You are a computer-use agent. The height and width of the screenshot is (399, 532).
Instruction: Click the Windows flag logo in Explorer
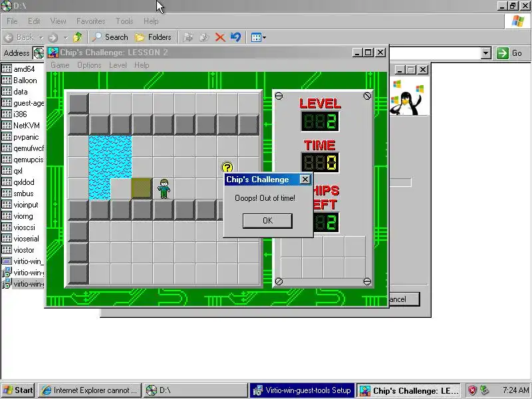pos(517,21)
